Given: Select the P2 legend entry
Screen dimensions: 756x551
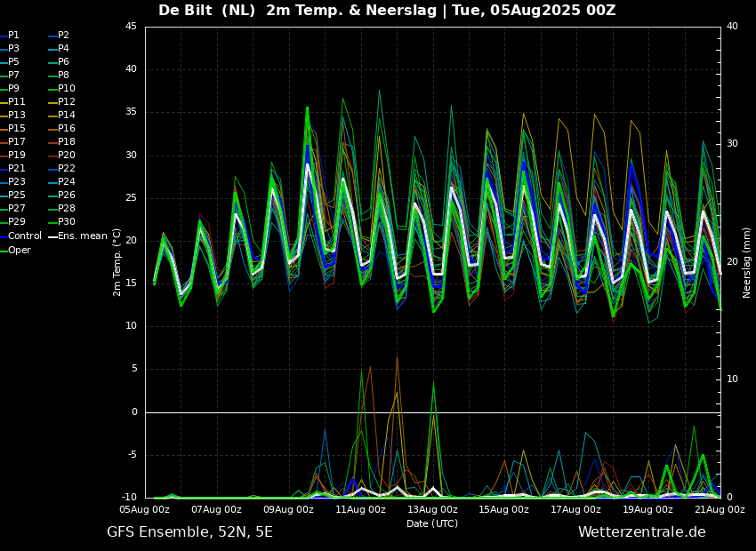Looking at the screenshot, I should [63, 36].
